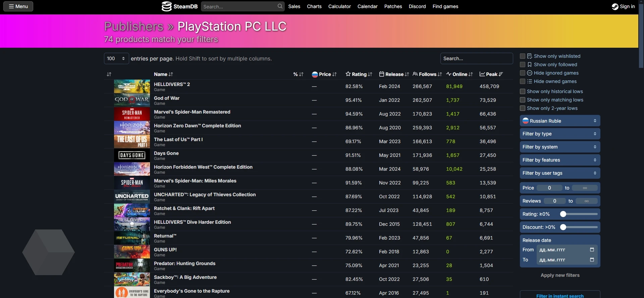Expand the Filter by system dropdown

pyautogui.click(x=560, y=147)
